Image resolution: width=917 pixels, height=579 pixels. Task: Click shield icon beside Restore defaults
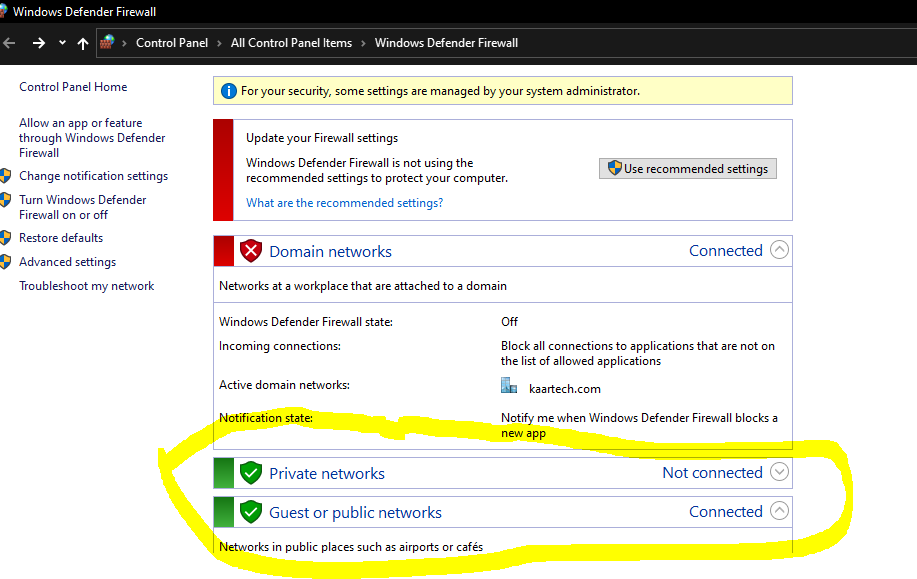click(x=5, y=237)
